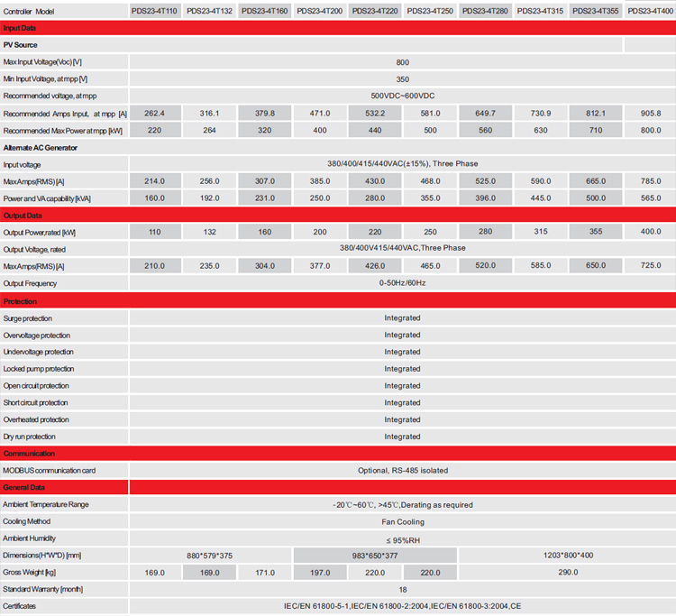This screenshot has height=616, width=676.
Task: Select the Integrated value for Dry run protection
Action: click(x=402, y=437)
